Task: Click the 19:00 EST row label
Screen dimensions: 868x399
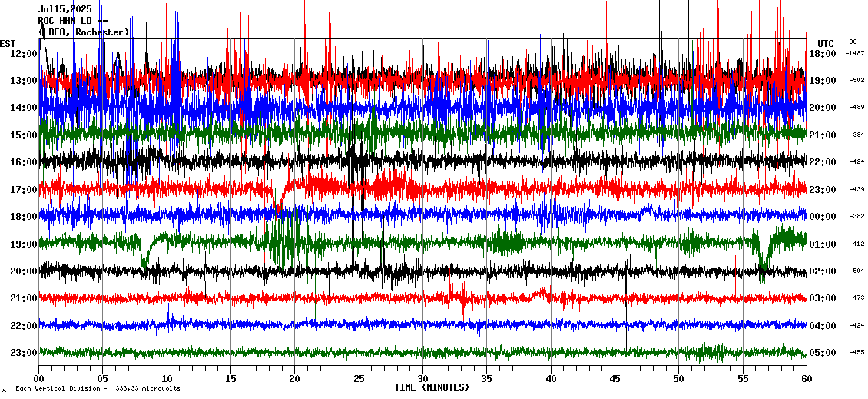Action: [23, 244]
